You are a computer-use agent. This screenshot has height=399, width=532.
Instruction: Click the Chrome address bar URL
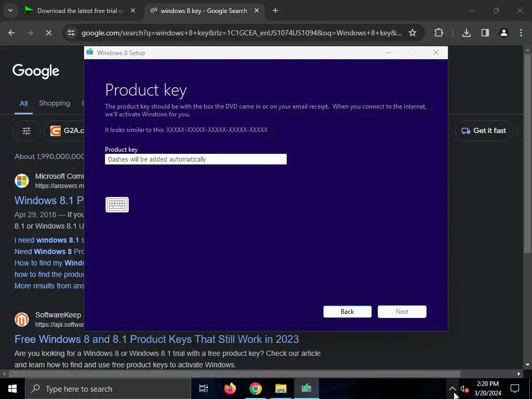click(x=242, y=33)
